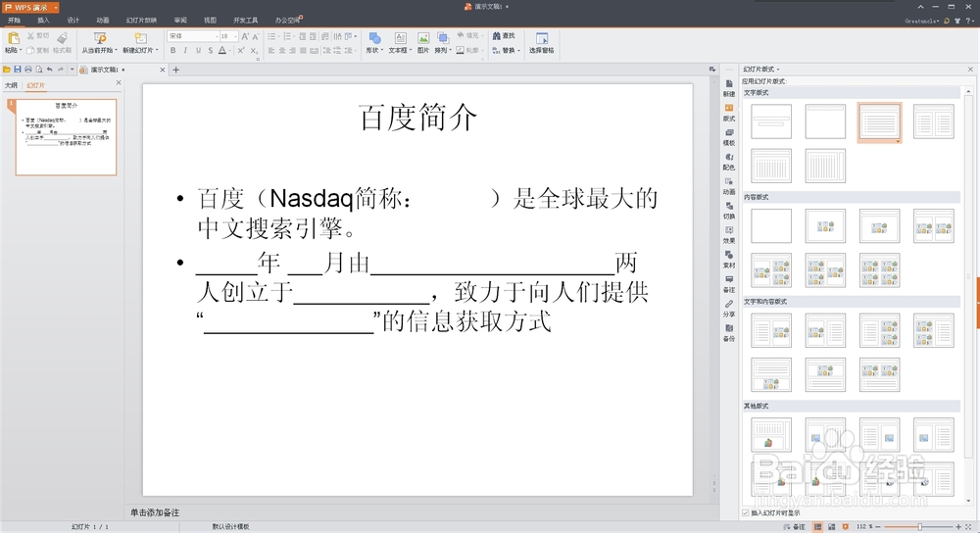Screen dimensions: 980x533
Task: Toggle the 插入幻灯片时显示 checkbox
Action: 746,513
